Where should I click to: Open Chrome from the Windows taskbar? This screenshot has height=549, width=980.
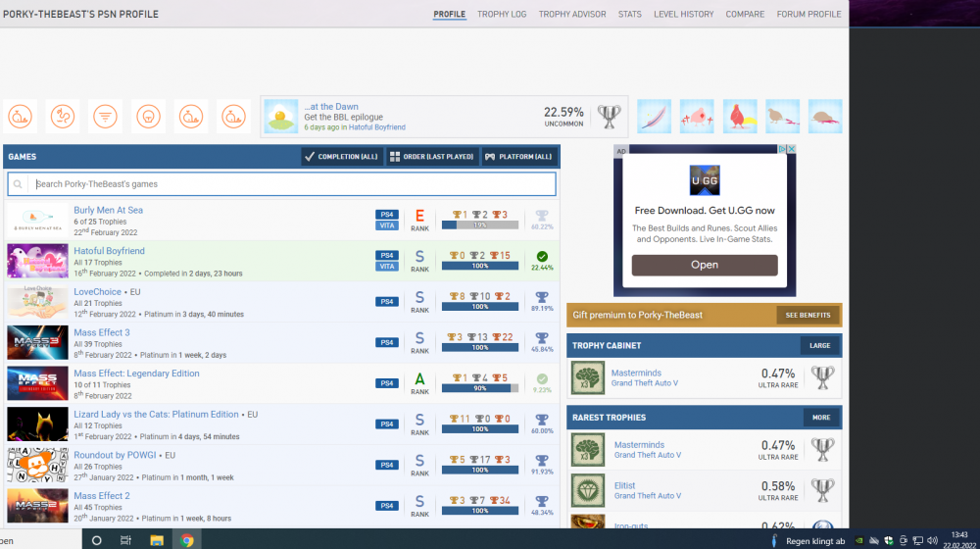point(186,540)
